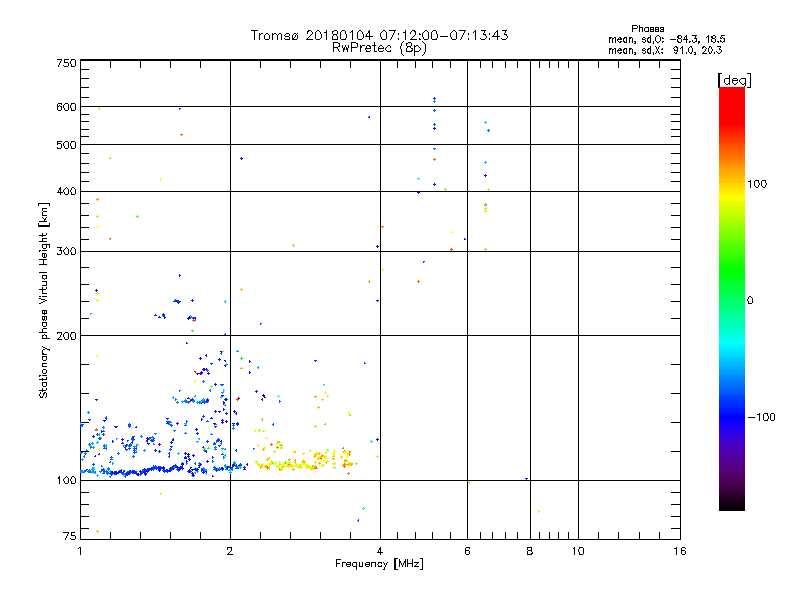Click the y-axis '300' tick label
Image resolution: width=800 pixels, height=600 pixels.
(x=66, y=252)
